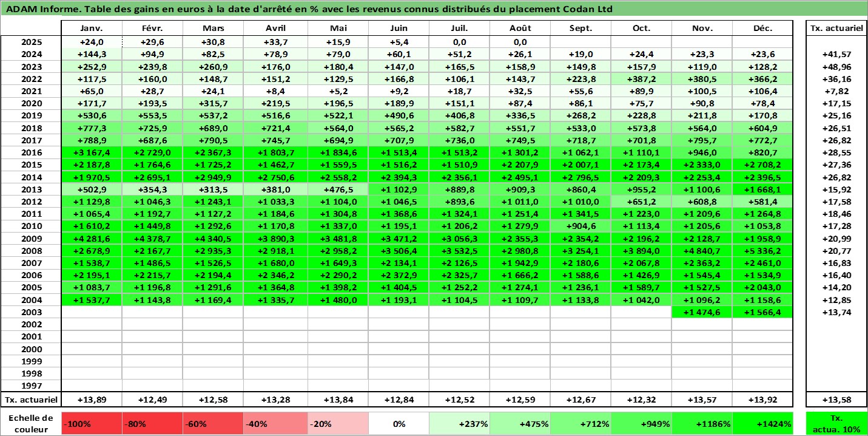This screenshot has width=868, height=436.
Task: Click the +12,32 bottom rate for Oct.
Action: pyautogui.click(x=641, y=400)
